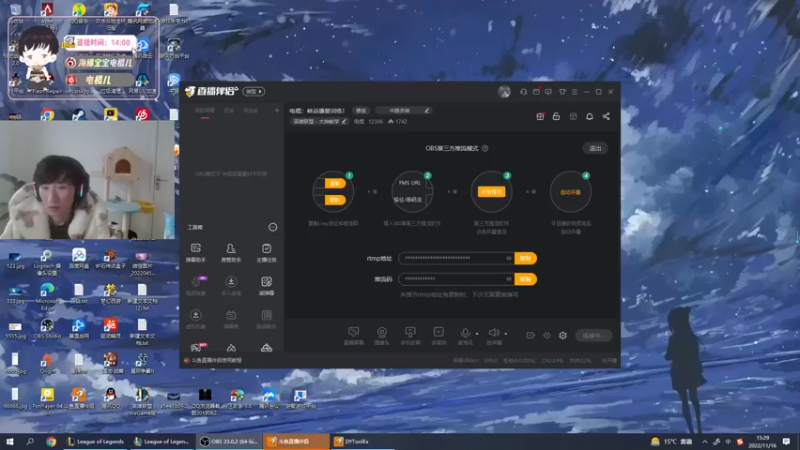Click the orange button in step 3 circle
Image resolution: width=800 pixels, height=450 pixels.
491,192
